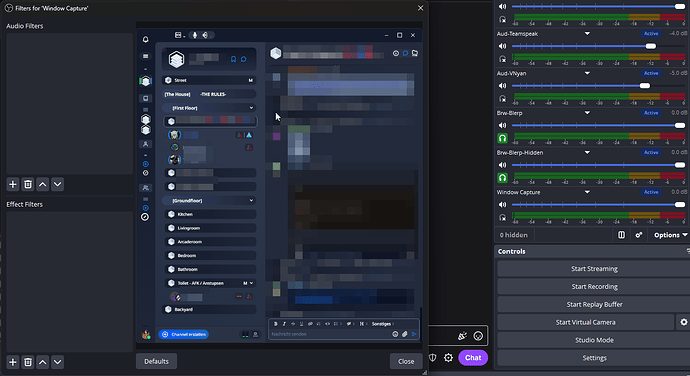The width and height of the screenshot is (690, 376).
Task: Click the paperclip attach icon in TeamSpeak chat
Action: [x=405, y=334]
